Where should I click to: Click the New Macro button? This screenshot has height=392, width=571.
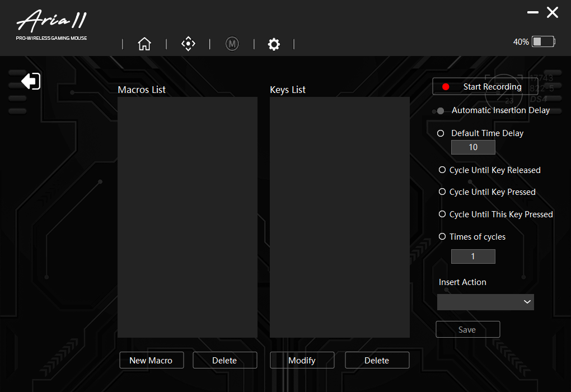pyautogui.click(x=151, y=360)
